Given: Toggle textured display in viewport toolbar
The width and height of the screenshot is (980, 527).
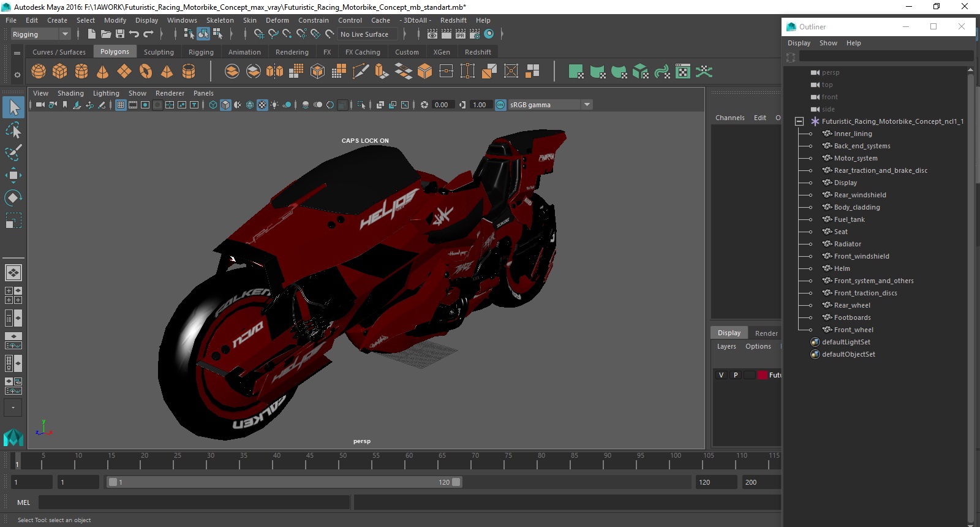Looking at the screenshot, I should coord(262,105).
